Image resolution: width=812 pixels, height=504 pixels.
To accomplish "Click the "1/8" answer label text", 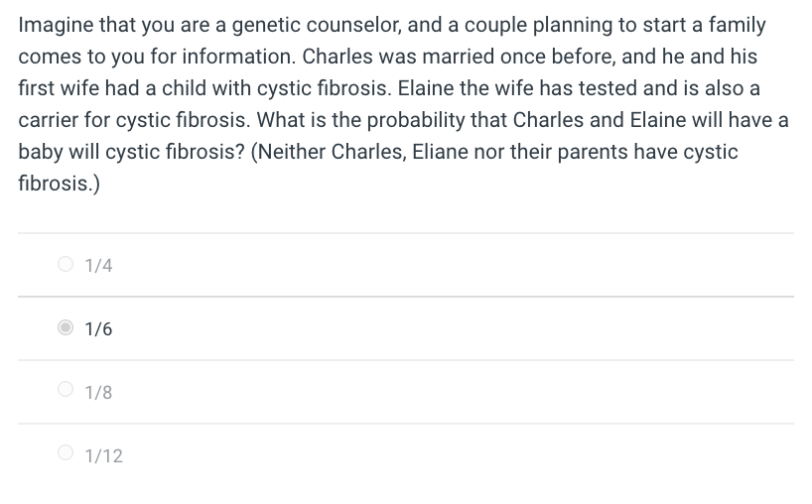I will pos(98,393).
